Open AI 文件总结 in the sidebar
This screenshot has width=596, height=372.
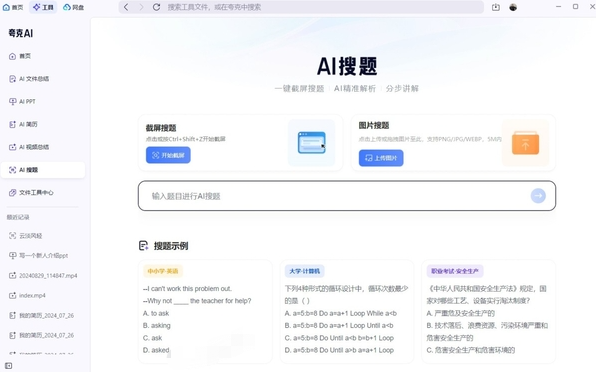[x=43, y=79]
